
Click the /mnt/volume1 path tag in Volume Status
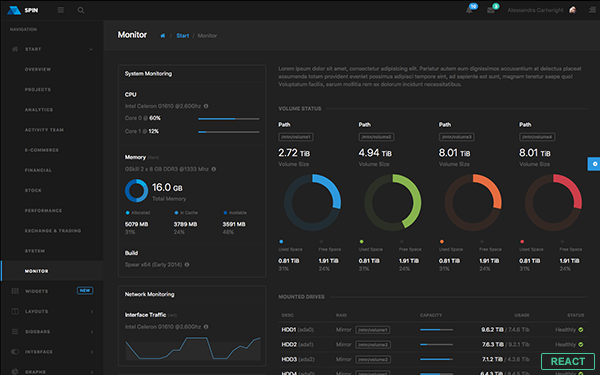pos(296,137)
